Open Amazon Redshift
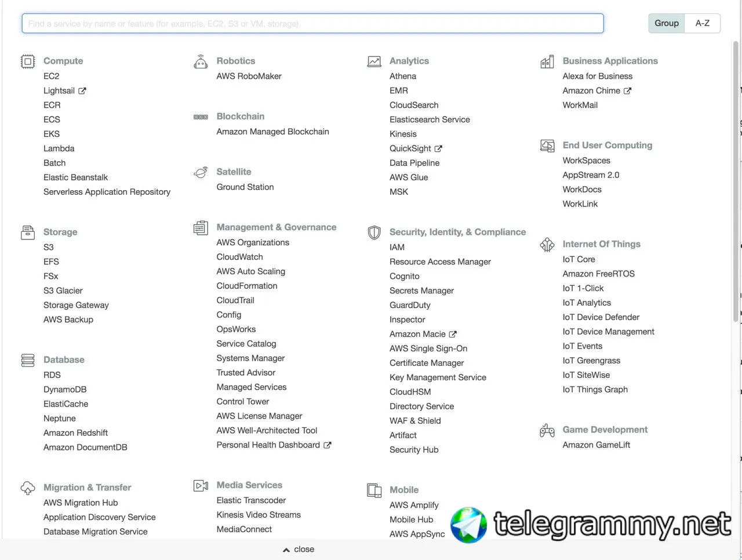 (x=76, y=433)
